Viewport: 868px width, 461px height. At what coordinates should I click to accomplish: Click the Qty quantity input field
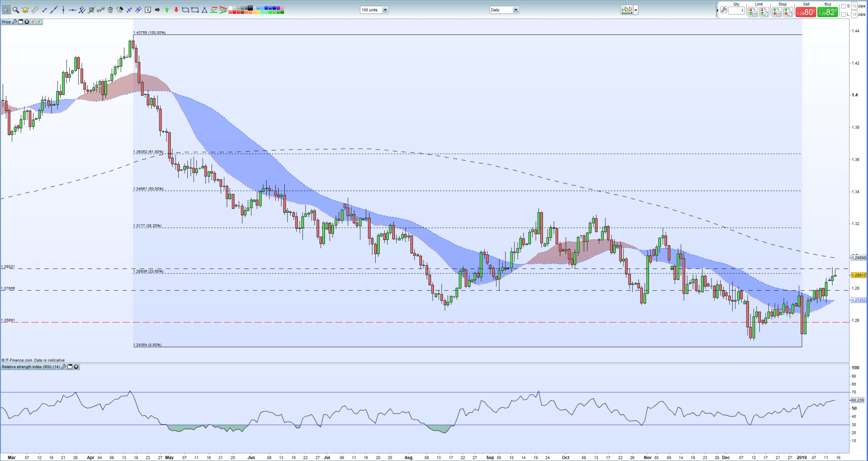tap(736, 10)
